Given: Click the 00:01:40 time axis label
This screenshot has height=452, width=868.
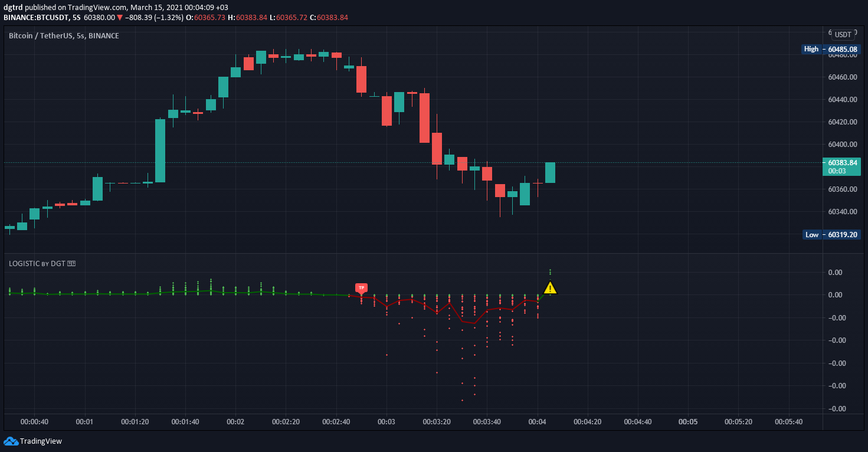Looking at the screenshot, I should point(185,422).
